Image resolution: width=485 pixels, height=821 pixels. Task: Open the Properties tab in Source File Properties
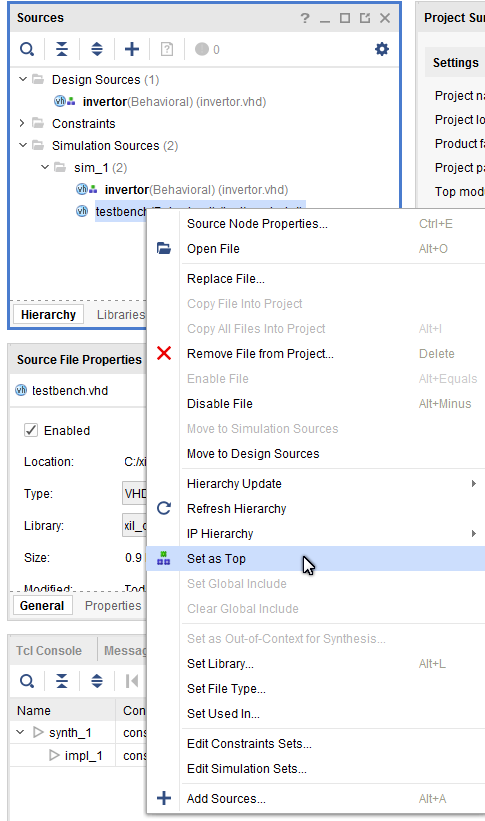pos(113,606)
